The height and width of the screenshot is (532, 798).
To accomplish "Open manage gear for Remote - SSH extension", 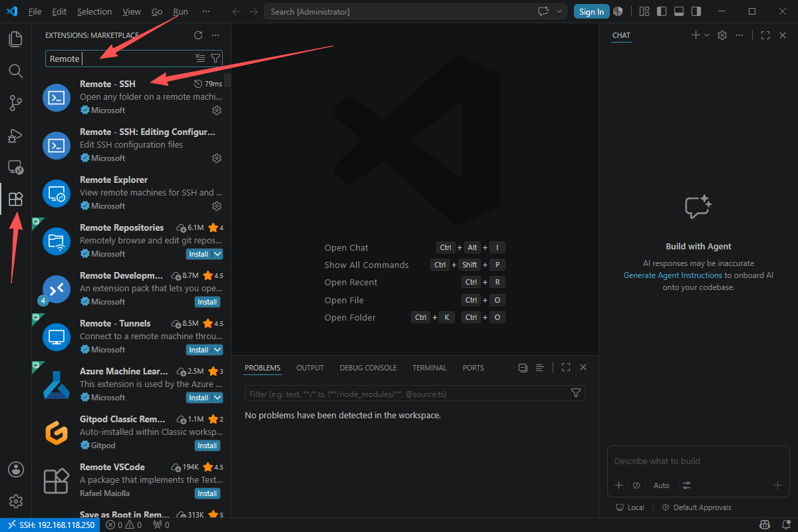I will [216, 110].
